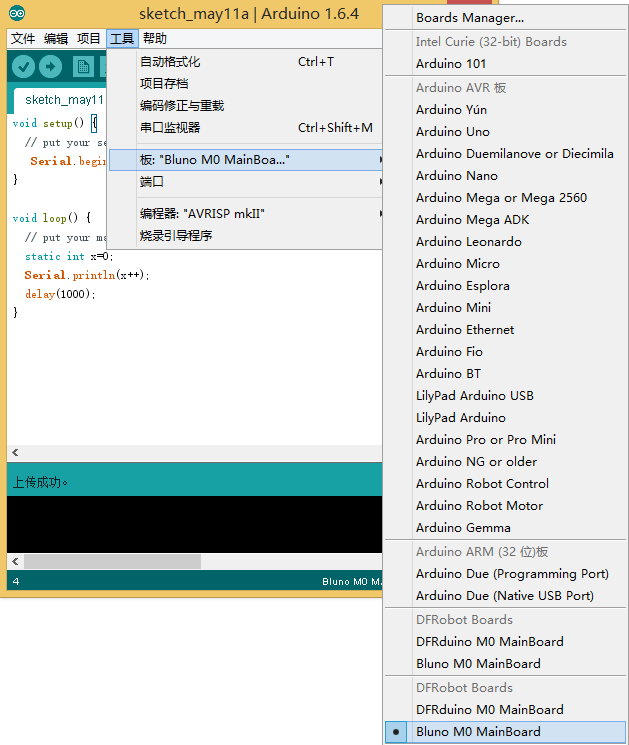Click the void setup() line
629x745 pixels.
click(x=55, y=124)
